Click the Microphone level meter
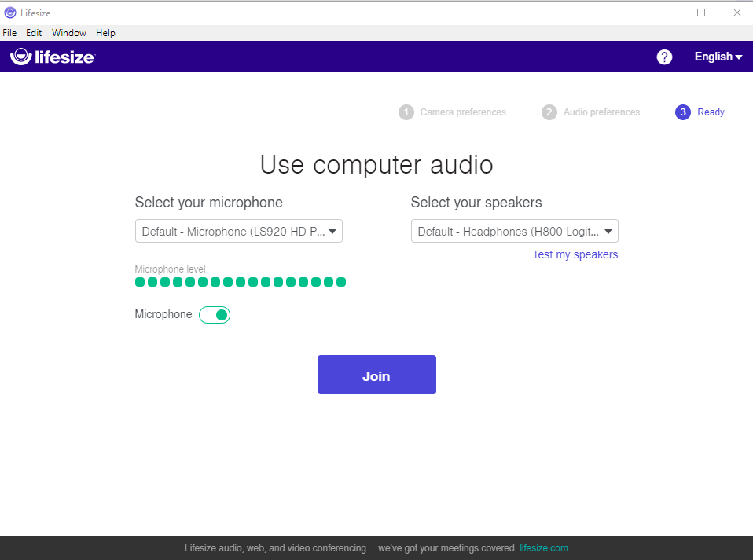Viewport: 753px width, 560px height. click(240, 281)
